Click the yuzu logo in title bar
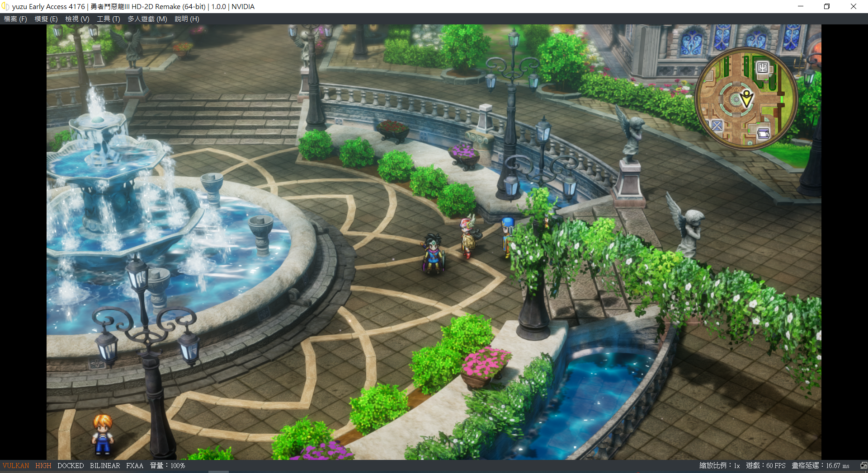Screen dimensions: 868x473 click(x=5, y=6)
